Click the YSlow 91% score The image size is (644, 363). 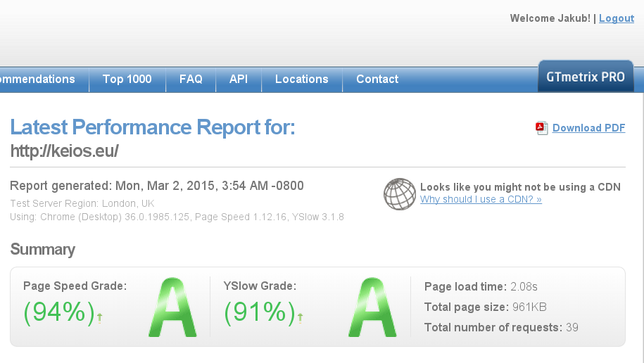click(x=260, y=312)
